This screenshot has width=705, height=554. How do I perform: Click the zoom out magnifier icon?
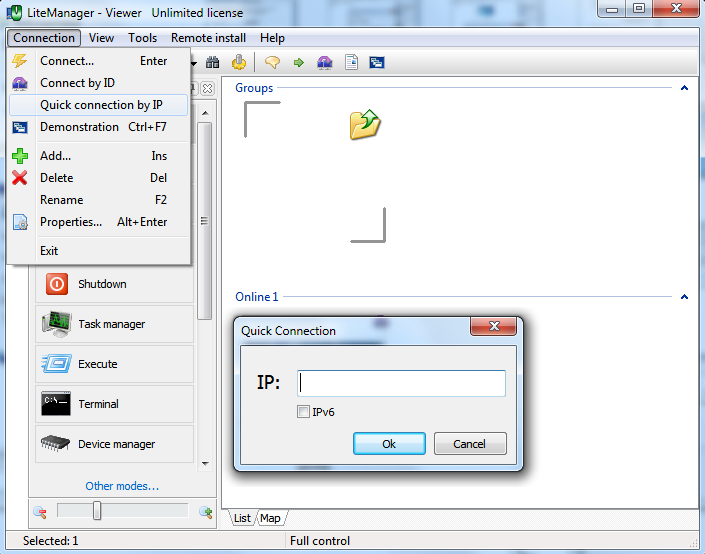tap(40, 512)
